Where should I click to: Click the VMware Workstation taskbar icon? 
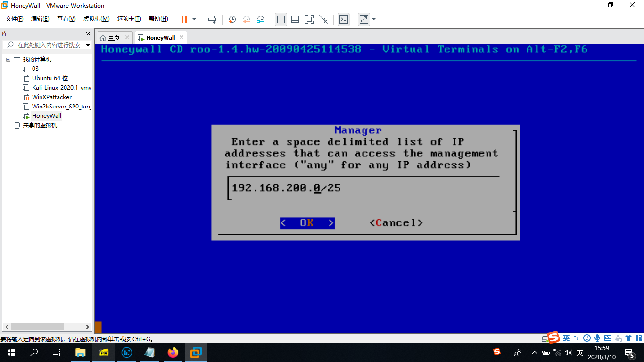196,353
